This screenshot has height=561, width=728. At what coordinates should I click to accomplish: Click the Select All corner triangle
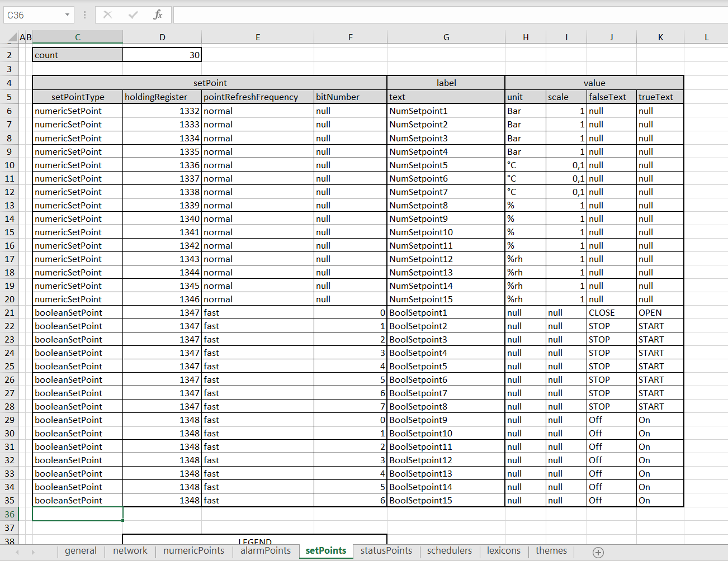coord(11,37)
